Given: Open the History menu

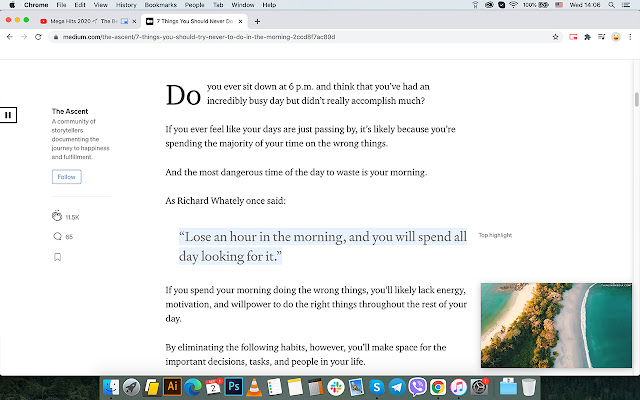Looking at the screenshot, I should coord(126,5).
